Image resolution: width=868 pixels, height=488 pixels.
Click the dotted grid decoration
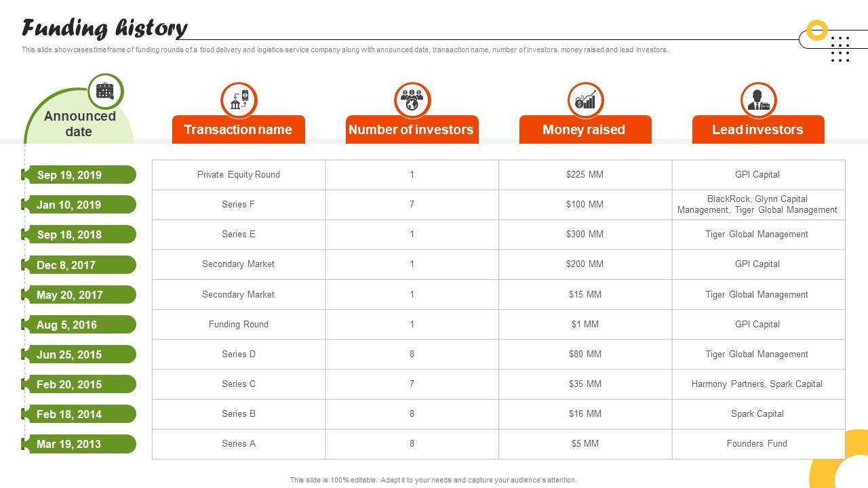click(840, 49)
